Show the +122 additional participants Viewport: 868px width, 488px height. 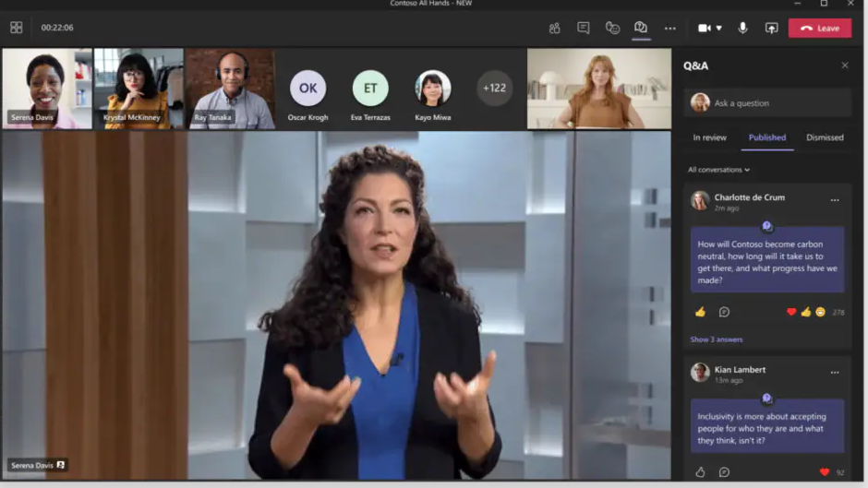click(x=494, y=88)
